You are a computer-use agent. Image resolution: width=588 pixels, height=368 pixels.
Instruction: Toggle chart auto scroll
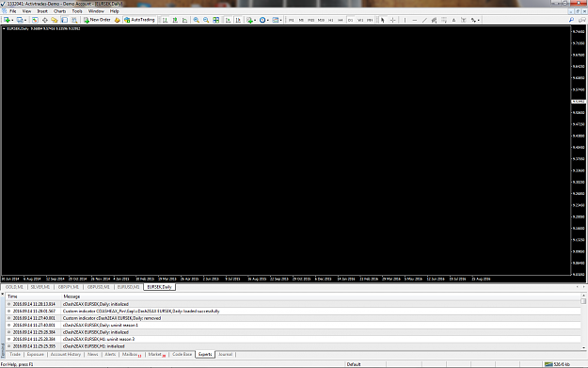coord(228,20)
